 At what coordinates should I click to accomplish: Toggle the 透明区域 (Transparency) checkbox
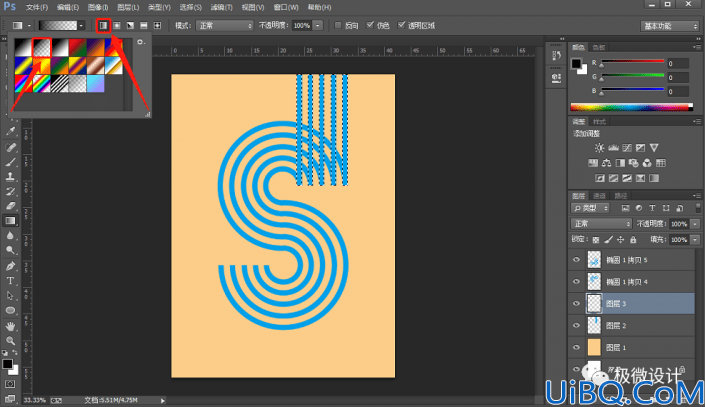click(x=402, y=25)
